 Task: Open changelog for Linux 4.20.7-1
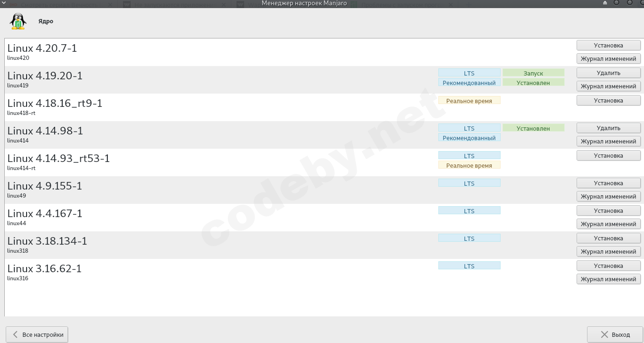pyautogui.click(x=608, y=59)
